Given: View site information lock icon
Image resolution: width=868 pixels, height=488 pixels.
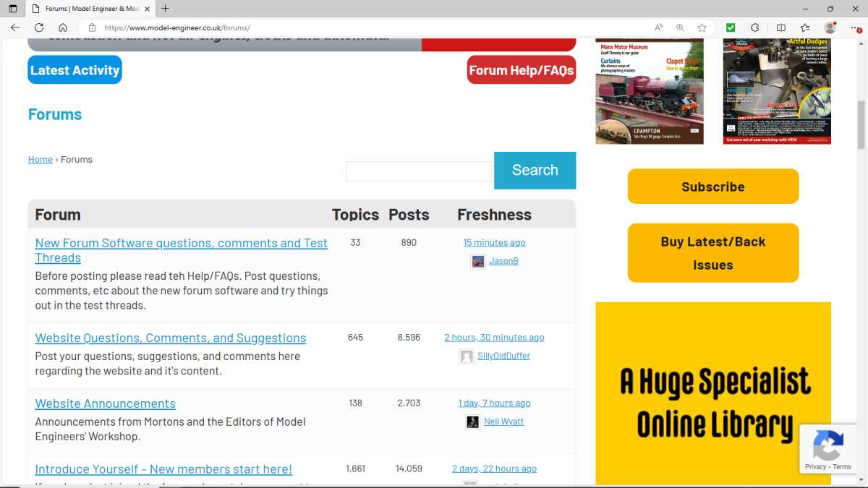Looking at the screenshot, I should tap(92, 27).
